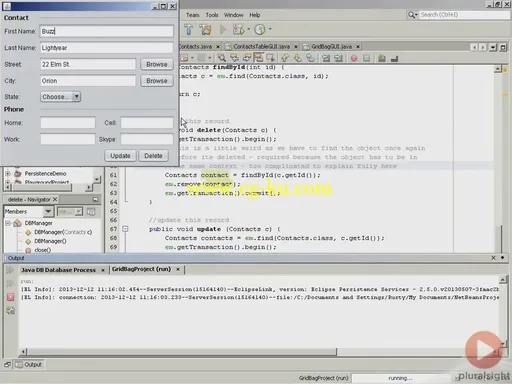Run the project with the green arrow
This screenshot has width=512, height=384.
[x=223, y=30]
